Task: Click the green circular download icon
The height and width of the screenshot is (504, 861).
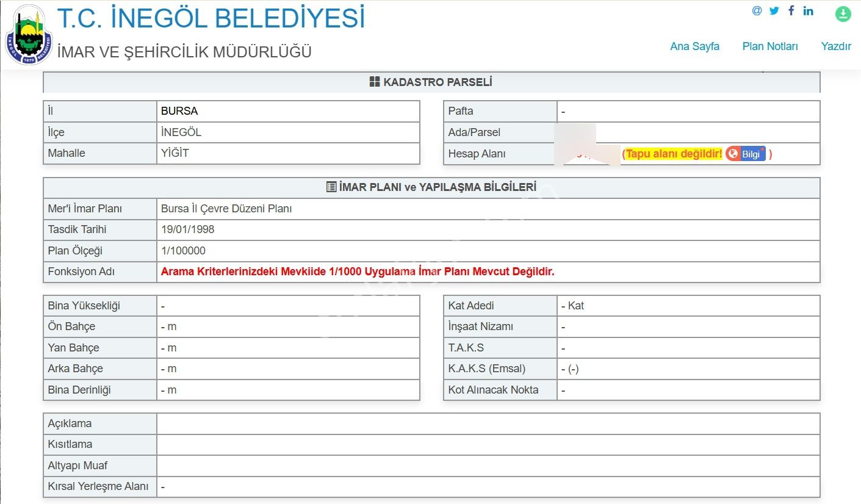Action: [x=843, y=13]
